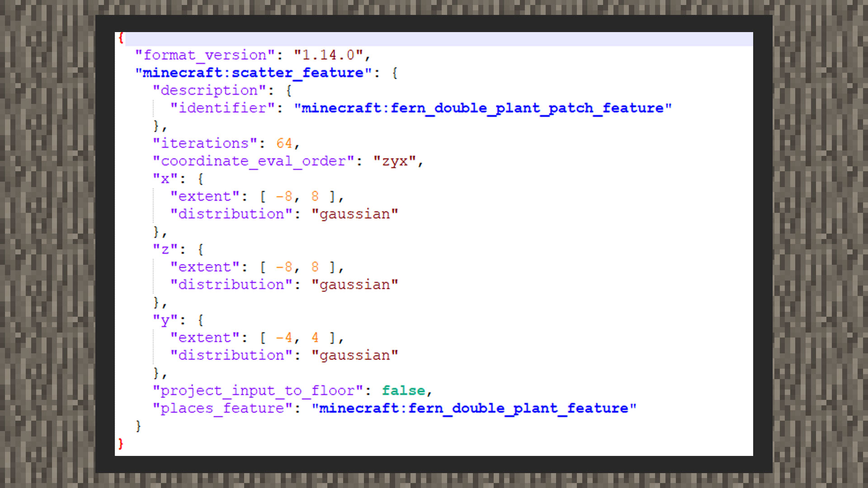Image resolution: width=868 pixels, height=488 pixels.
Task: Click the "minecraft:scatter_feature" key
Action: pos(254,73)
